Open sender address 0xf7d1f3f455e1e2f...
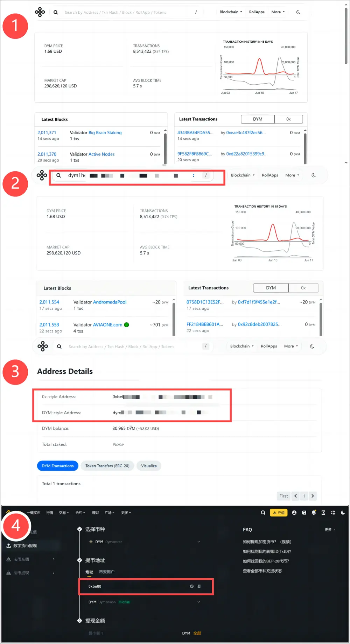This screenshot has height=644, width=350. [x=259, y=302]
